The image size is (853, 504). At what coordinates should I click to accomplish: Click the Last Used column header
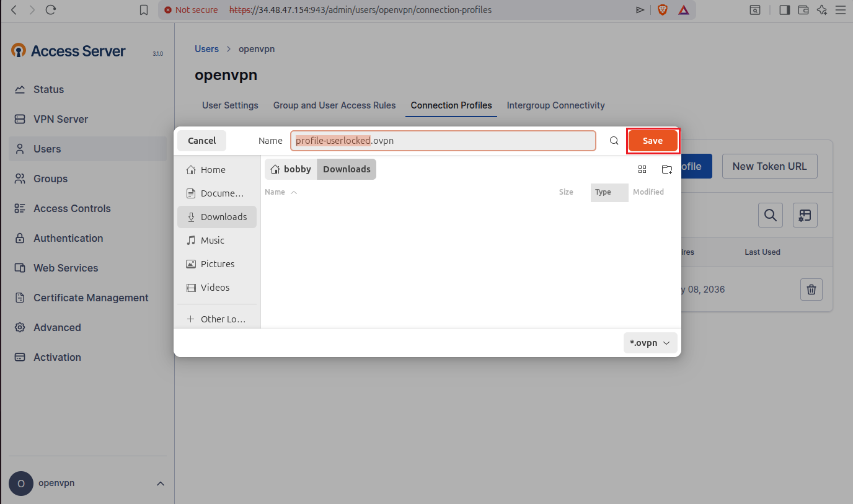pyautogui.click(x=762, y=252)
